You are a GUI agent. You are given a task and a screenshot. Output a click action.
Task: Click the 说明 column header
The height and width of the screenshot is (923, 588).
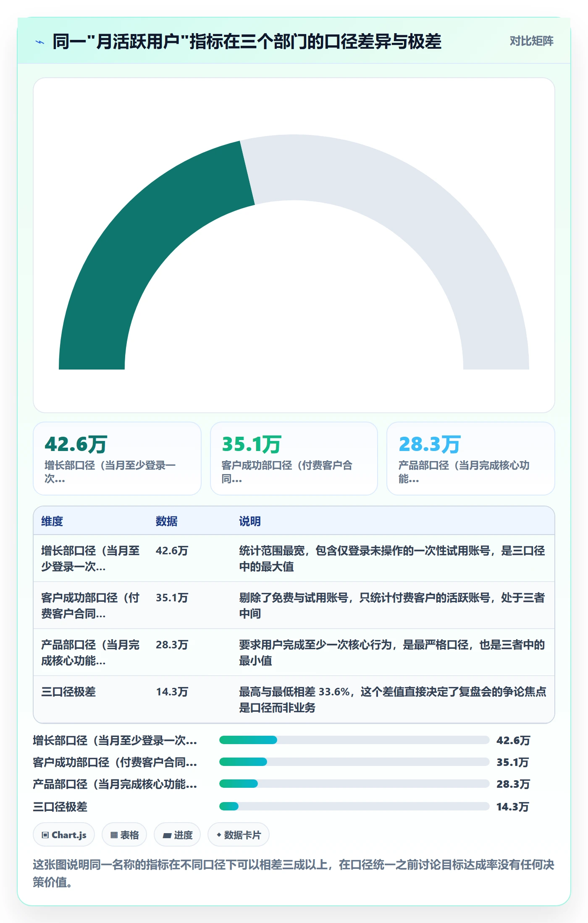[250, 521]
